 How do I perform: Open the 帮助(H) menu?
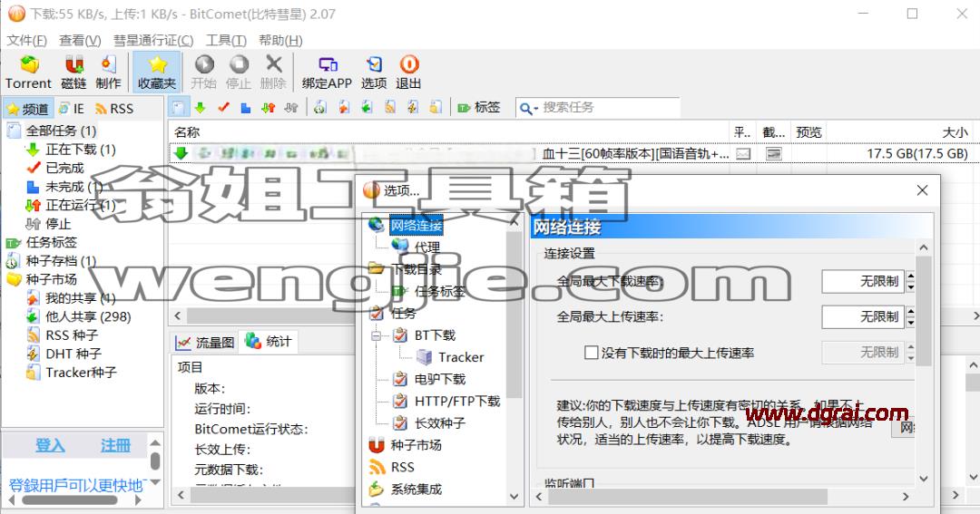(x=280, y=41)
